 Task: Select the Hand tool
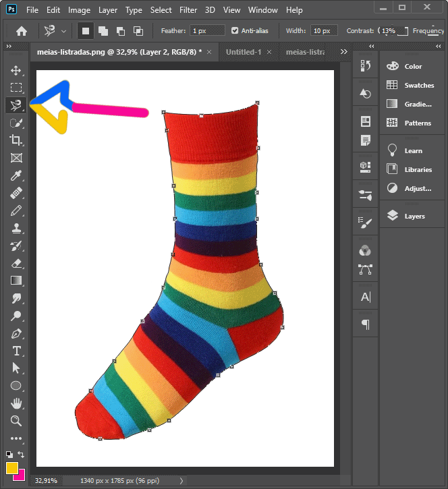tap(16, 403)
